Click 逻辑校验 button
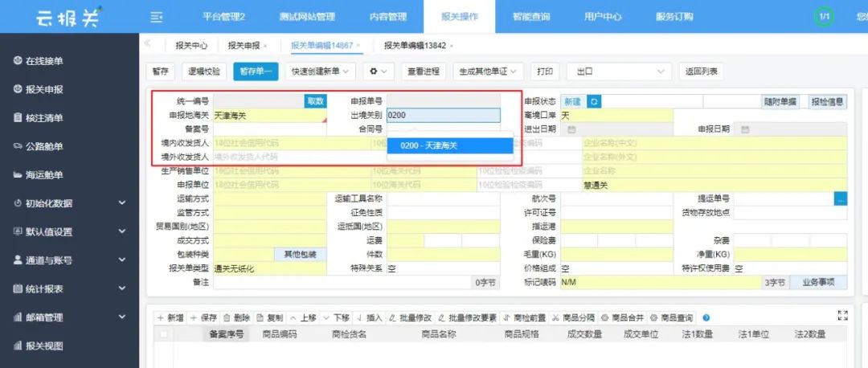 pyautogui.click(x=204, y=72)
